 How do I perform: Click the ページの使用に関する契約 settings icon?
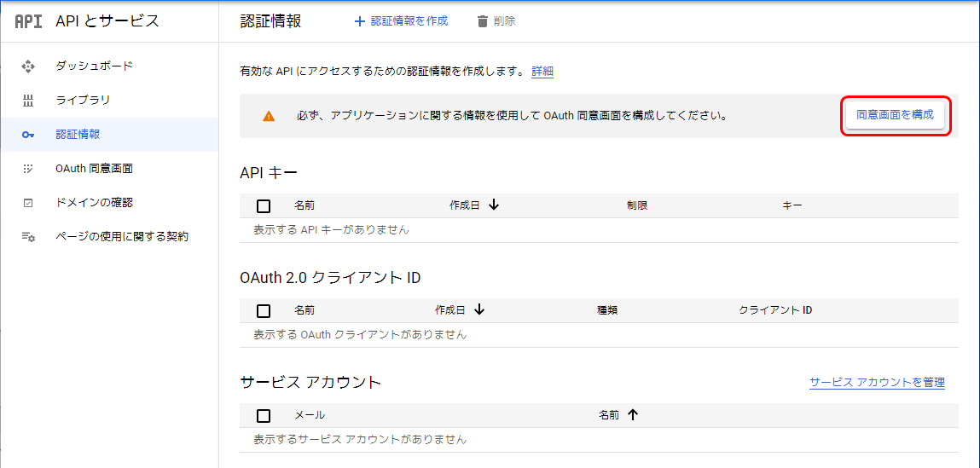point(28,238)
